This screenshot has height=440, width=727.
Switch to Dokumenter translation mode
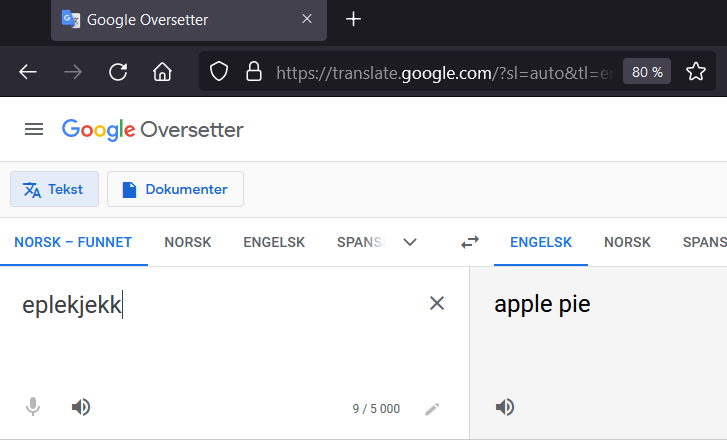(175, 189)
